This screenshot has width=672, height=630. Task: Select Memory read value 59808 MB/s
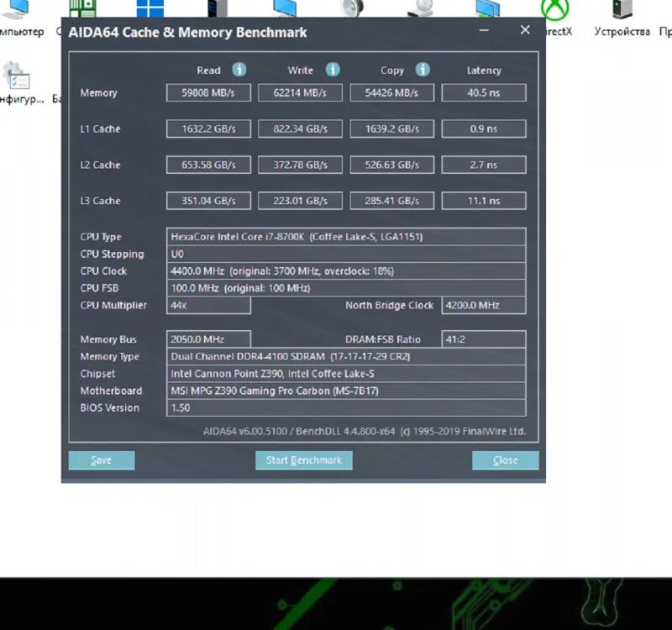pos(208,92)
